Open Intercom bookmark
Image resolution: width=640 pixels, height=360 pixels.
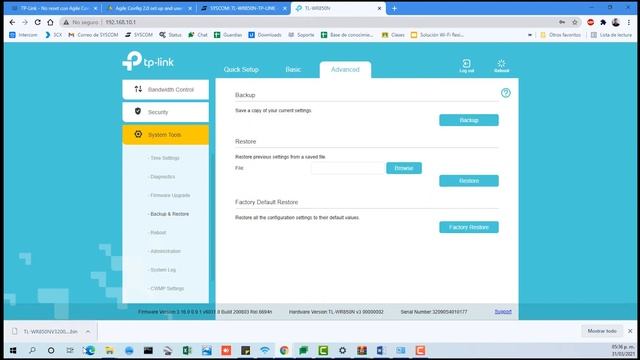click(x=23, y=35)
